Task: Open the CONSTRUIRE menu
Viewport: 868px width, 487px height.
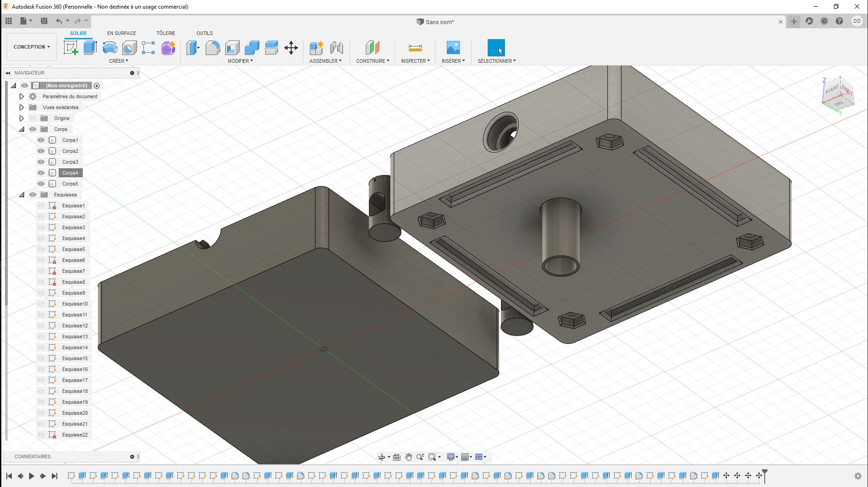Action: point(372,61)
